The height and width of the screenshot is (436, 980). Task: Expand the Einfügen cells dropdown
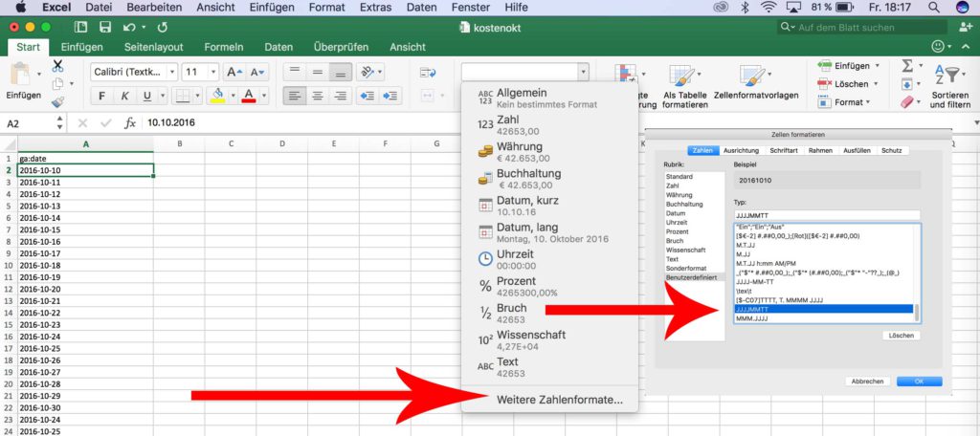pyautogui.click(x=877, y=66)
